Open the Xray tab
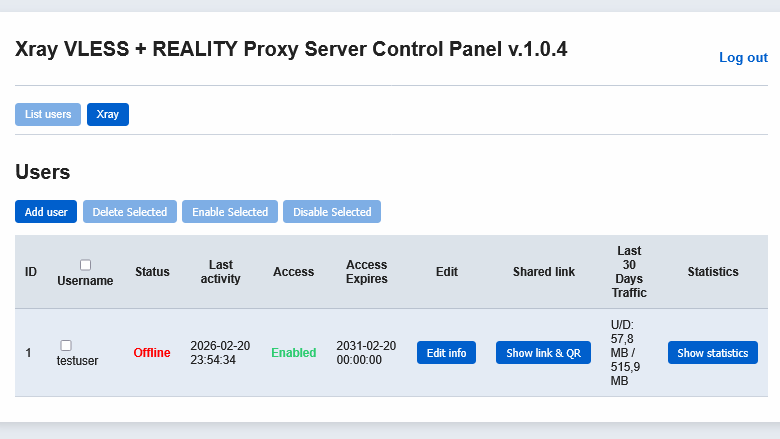The image size is (780, 439). [108, 114]
